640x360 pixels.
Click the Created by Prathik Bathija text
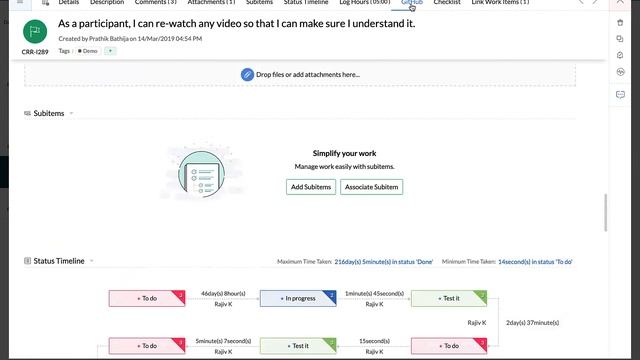(130, 39)
